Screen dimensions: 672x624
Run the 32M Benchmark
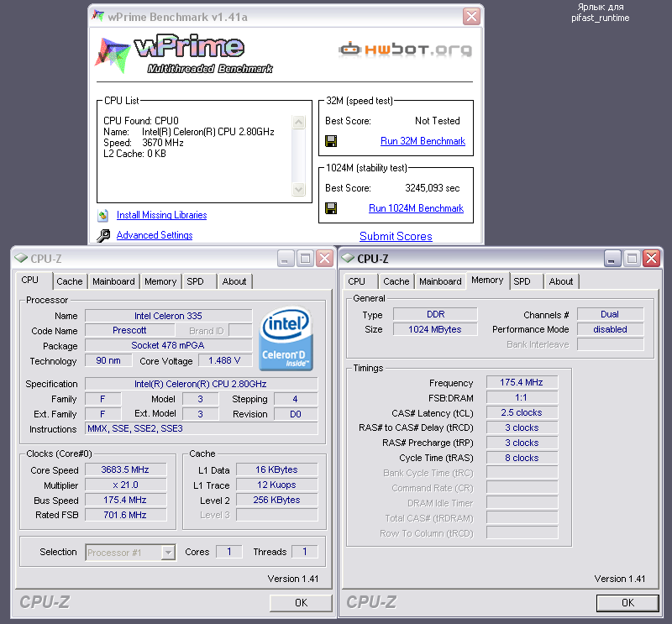423,141
